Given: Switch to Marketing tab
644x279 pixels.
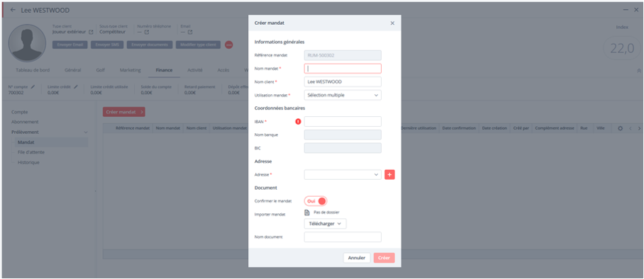Looking at the screenshot, I should (131, 70).
